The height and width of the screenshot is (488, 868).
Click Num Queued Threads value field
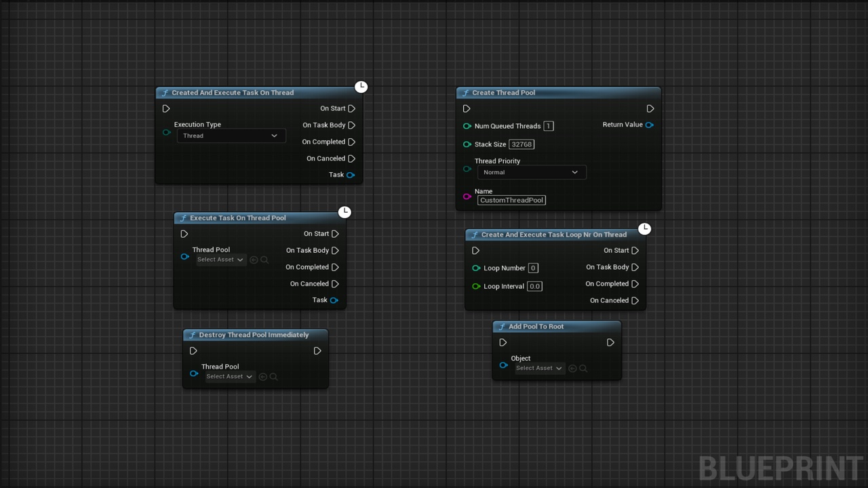click(548, 126)
